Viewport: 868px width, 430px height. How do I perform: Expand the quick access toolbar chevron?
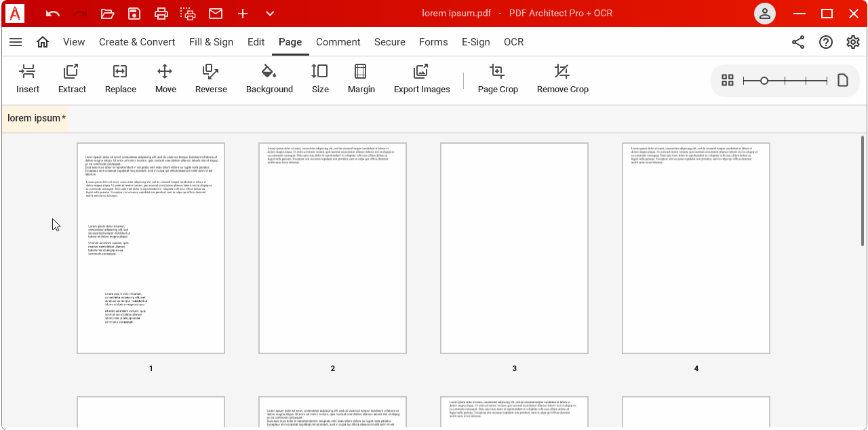tap(270, 14)
